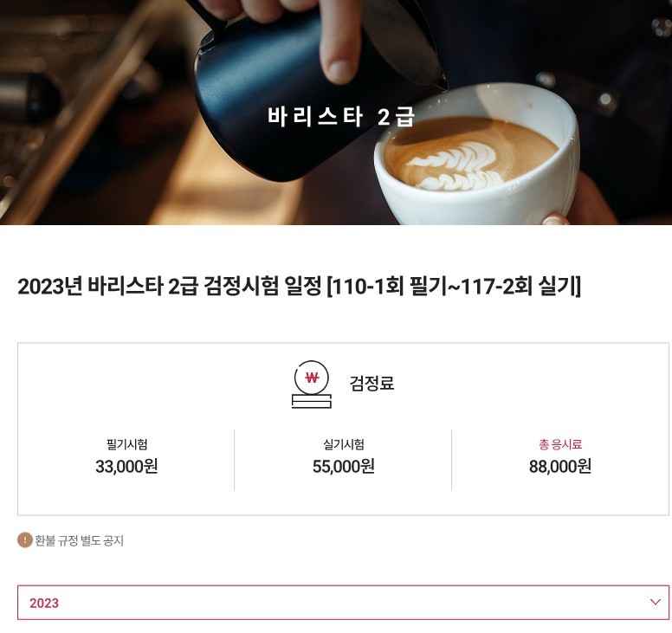Image resolution: width=672 pixels, height=633 pixels.
Task: Click the won coin 검정료 icon
Action: click(312, 384)
